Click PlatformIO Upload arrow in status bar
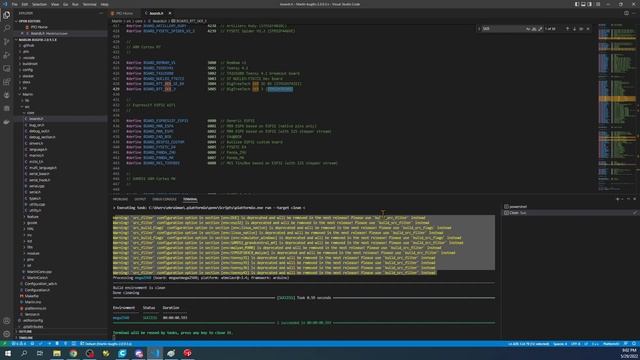The height and width of the screenshot is (360, 640). click(x=49, y=344)
